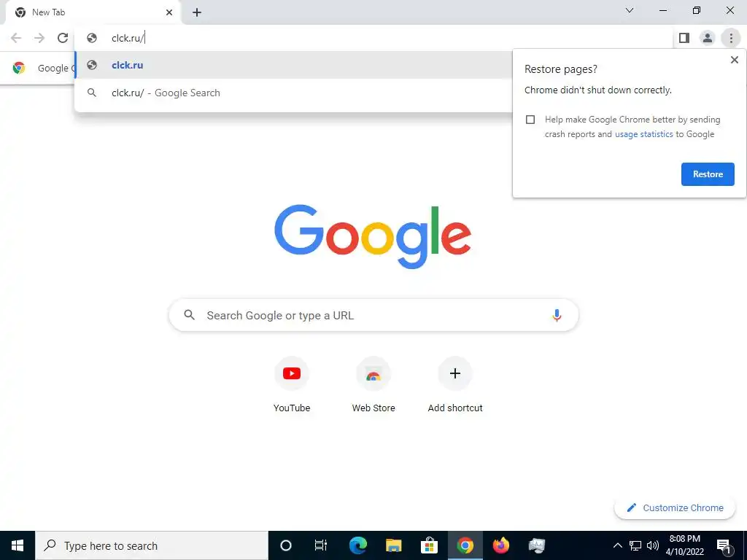Screen dimensions: 747x560
Task: Select the New Tab tab
Action: (93, 12)
